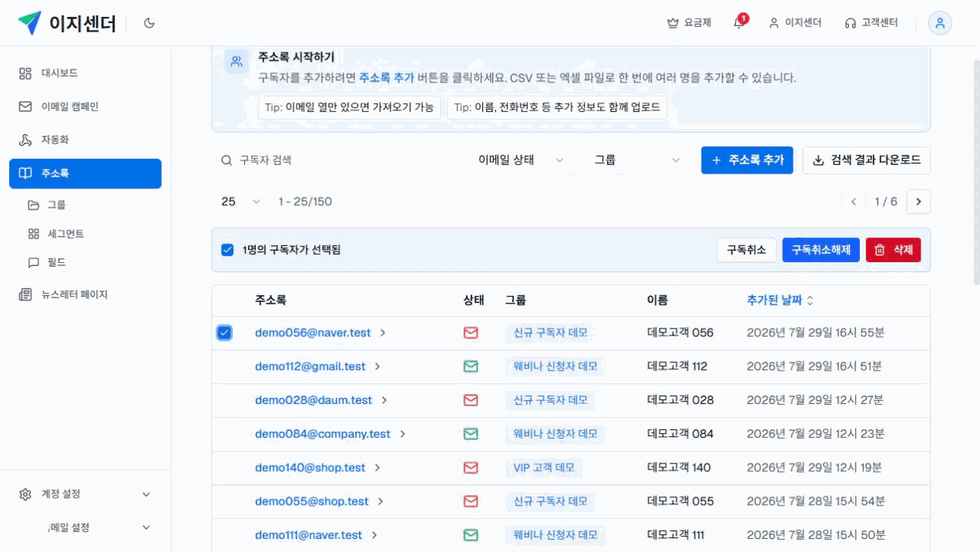
Task: Expand 이메일 설정 section chevron
Action: 146,527
